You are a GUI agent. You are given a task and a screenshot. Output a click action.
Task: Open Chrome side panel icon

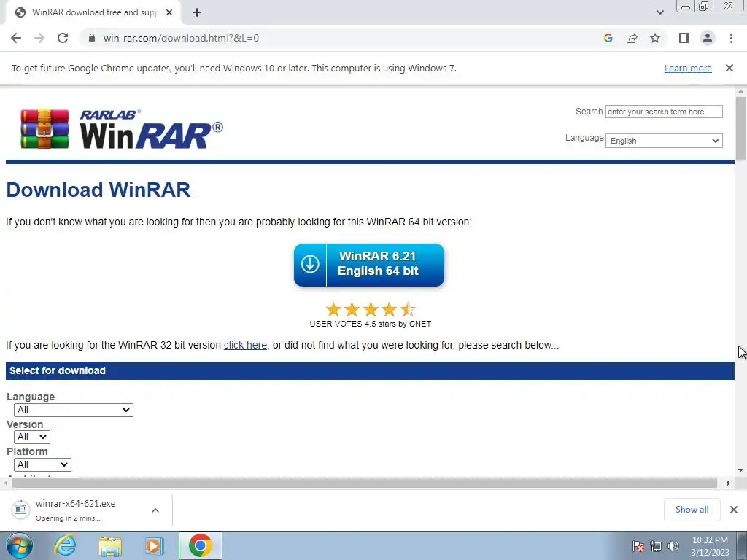[684, 38]
